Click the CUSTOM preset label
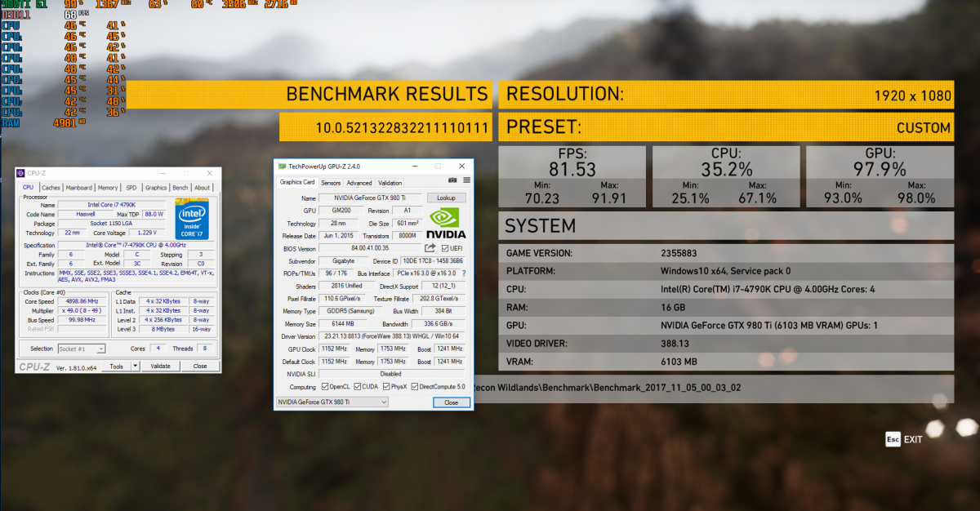This screenshot has height=511, width=980. coord(924,128)
